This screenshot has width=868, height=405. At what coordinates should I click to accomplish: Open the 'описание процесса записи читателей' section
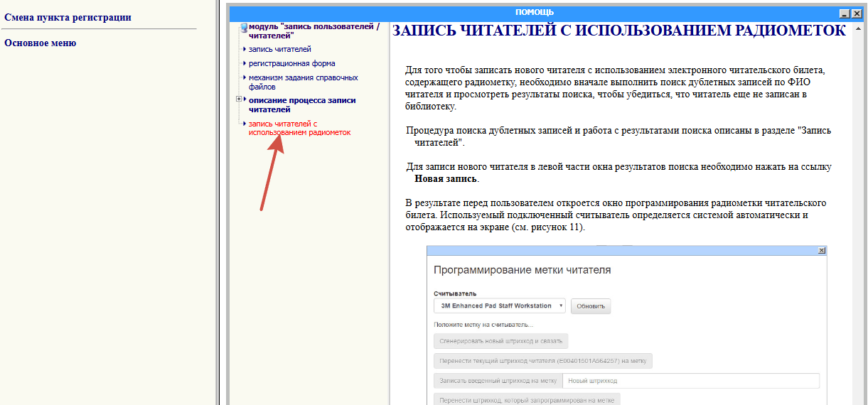(302, 105)
